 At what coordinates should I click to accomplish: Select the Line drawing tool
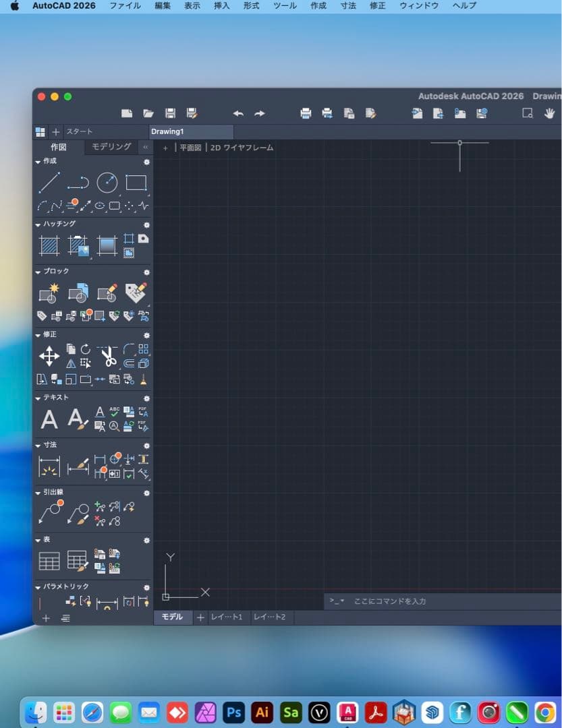coord(49,183)
